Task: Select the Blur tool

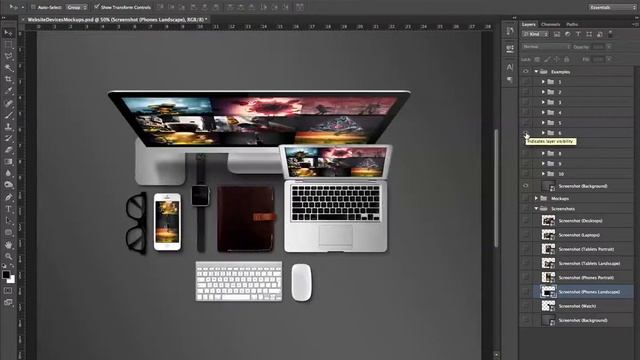Action: pos(8,173)
